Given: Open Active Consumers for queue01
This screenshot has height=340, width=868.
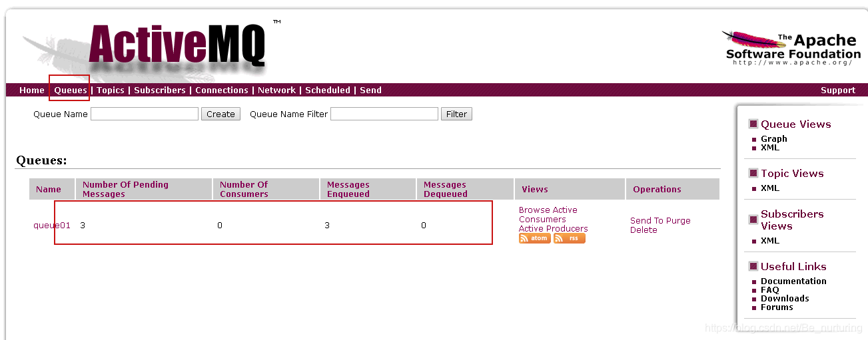Looking at the screenshot, I should click(548, 215).
